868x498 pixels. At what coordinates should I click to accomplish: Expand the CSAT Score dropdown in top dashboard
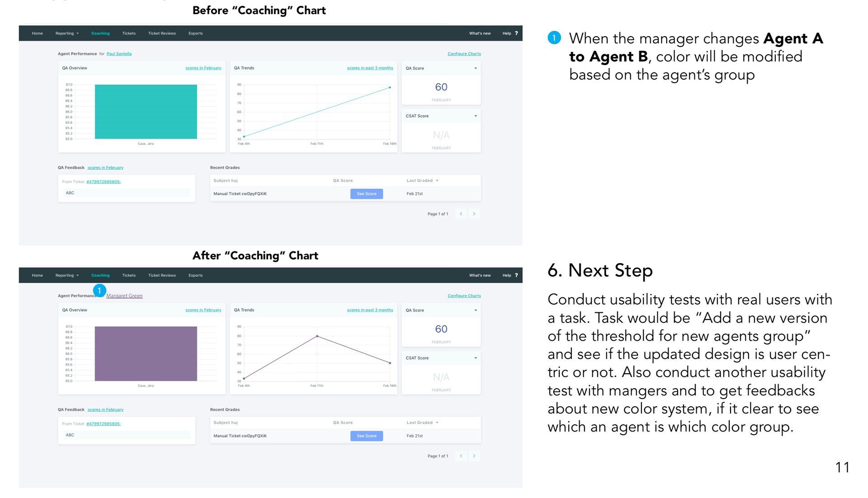pos(476,116)
